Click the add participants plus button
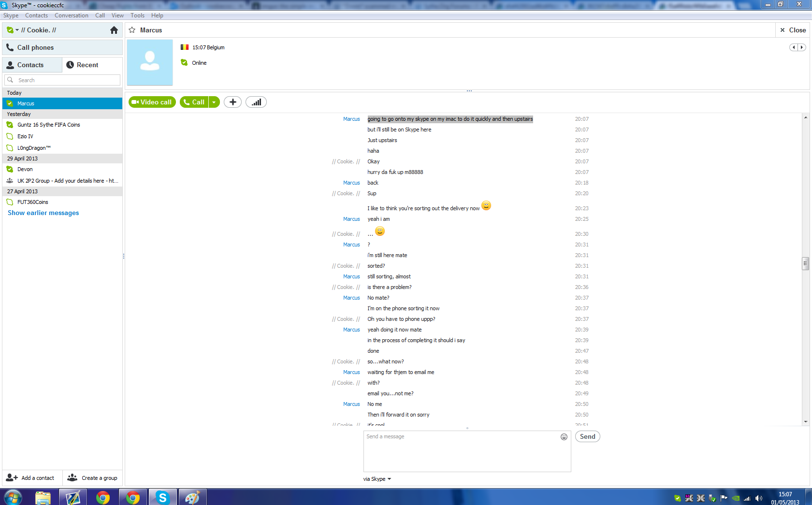The image size is (812, 505). click(232, 102)
